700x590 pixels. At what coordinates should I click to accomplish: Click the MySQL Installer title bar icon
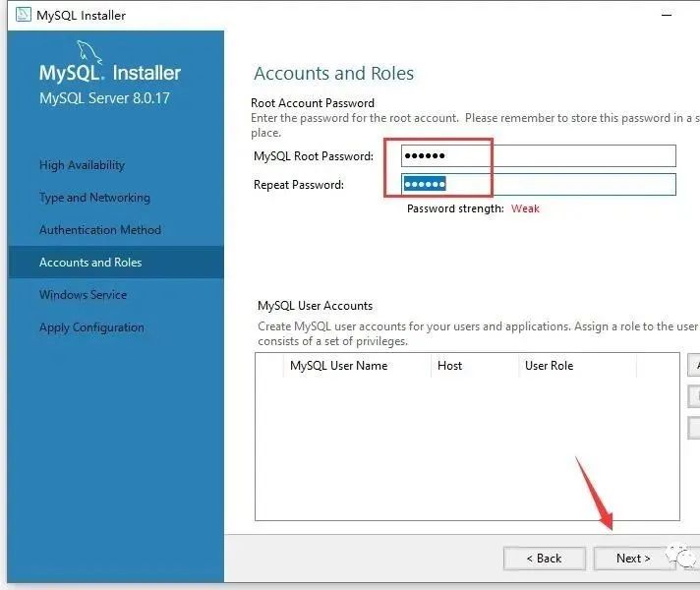pyautogui.click(x=24, y=15)
